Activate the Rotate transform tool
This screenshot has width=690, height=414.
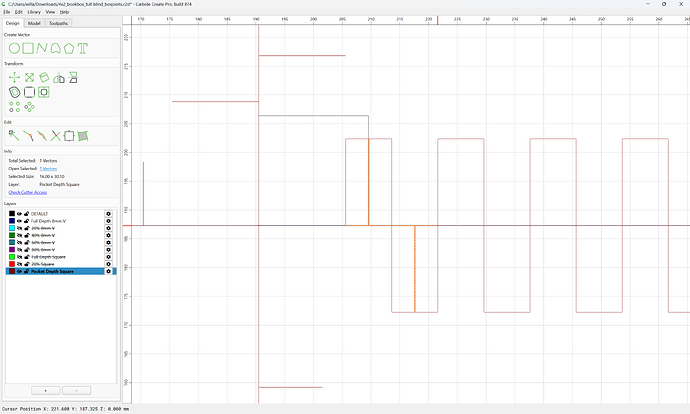(x=44, y=78)
